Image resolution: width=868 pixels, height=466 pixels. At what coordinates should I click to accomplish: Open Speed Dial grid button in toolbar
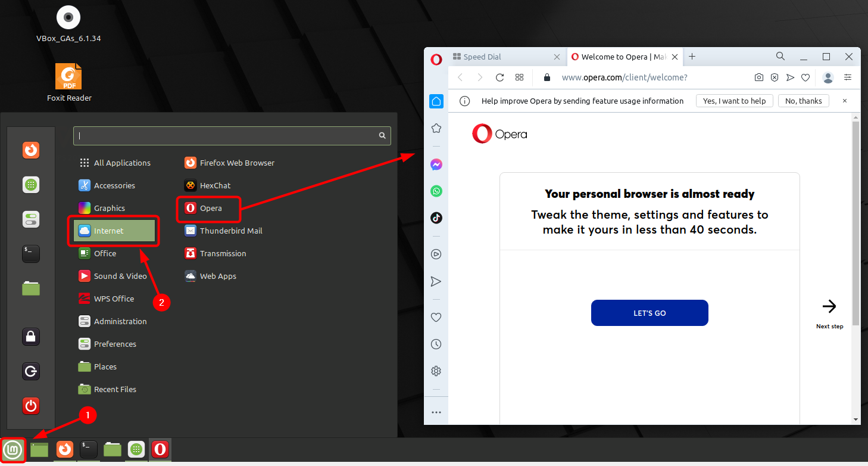pos(519,77)
